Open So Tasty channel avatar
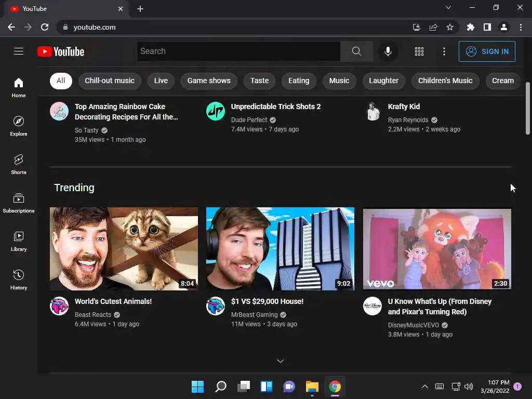Viewport: 532px width, 399px height. point(59,111)
